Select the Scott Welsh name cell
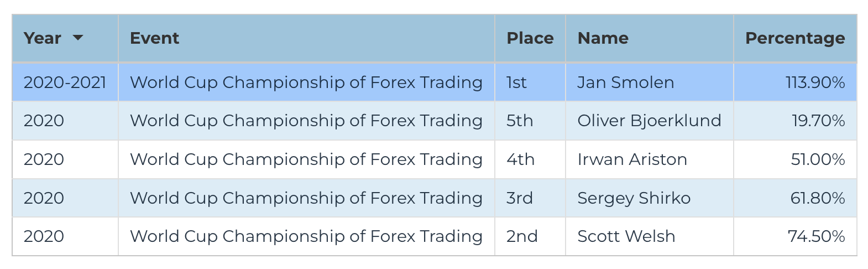Image resolution: width=868 pixels, height=269 pixels. pos(650,236)
